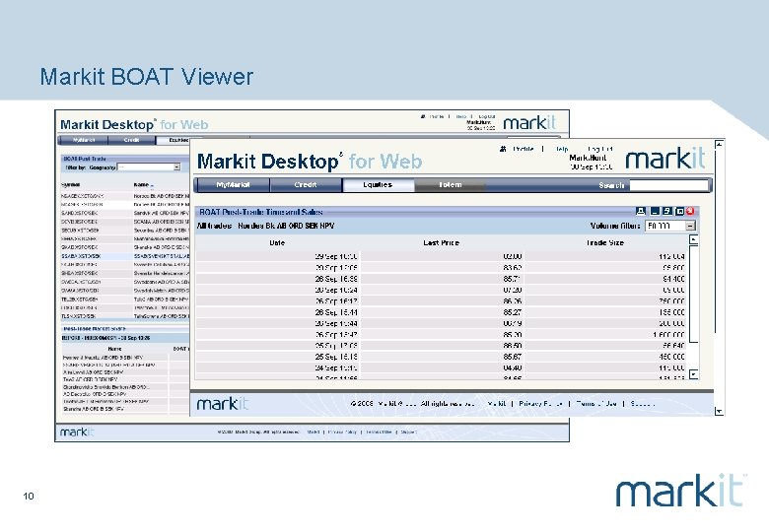
Task: Select the Equities tab in the front window
Action: [x=378, y=185]
